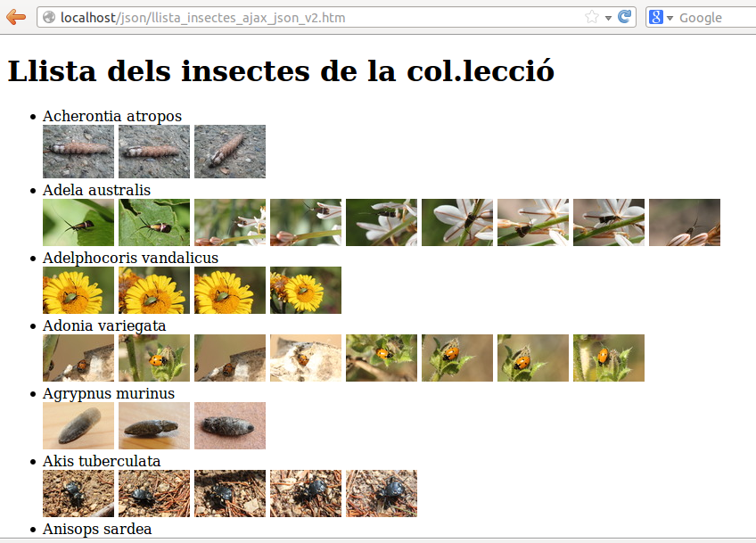The height and width of the screenshot is (543, 756).
Task: Open first Adelphocoris vandalicus yellow flower image
Action: point(78,290)
